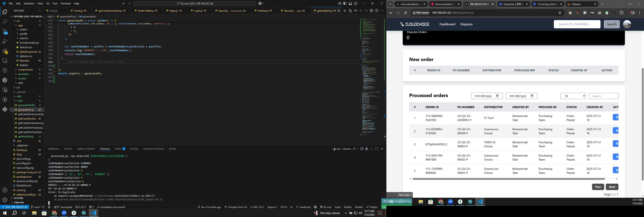The width and height of the screenshot is (644, 217).
Task: Open File Explorer from the taskbar
Action: pos(34,213)
